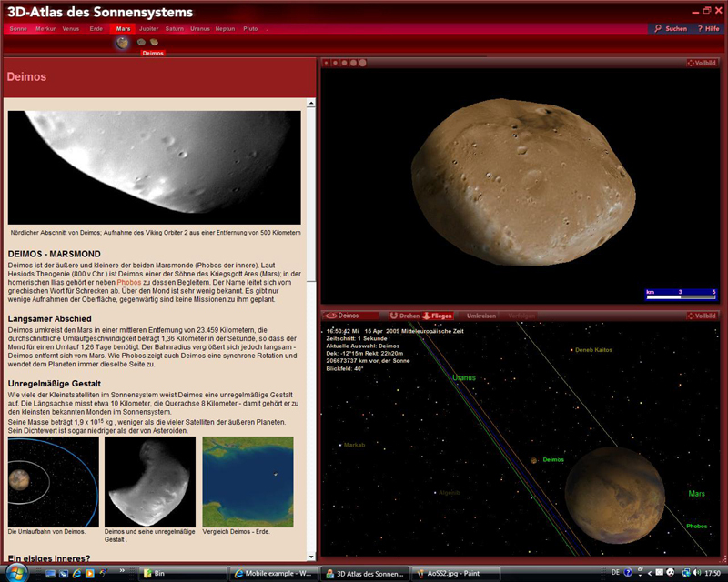Click the Phobos label in the star map
The width and height of the screenshot is (728, 582).
tap(697, 526)
